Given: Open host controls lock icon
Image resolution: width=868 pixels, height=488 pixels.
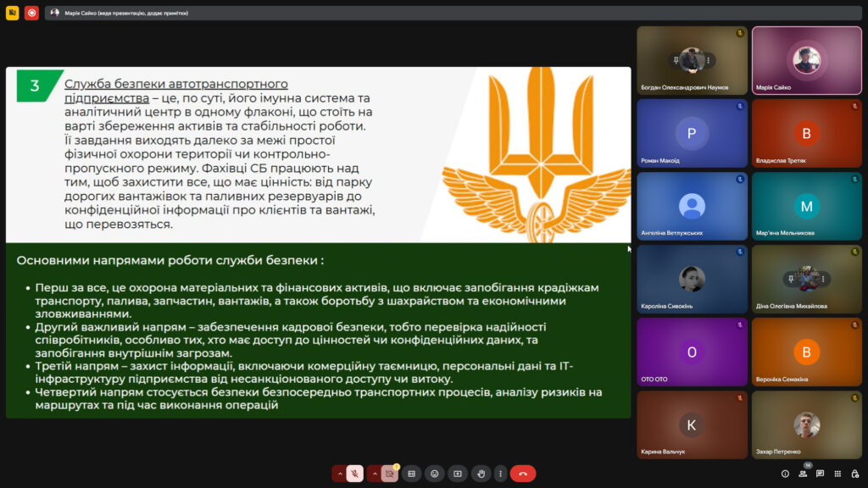Looking at the screenshot, I should tap(855, 474).
